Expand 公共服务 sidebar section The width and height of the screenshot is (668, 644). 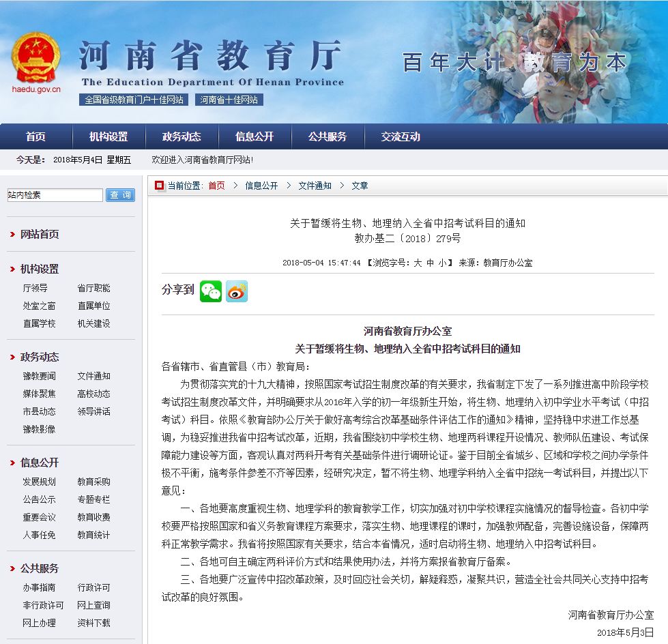point(39,568)
